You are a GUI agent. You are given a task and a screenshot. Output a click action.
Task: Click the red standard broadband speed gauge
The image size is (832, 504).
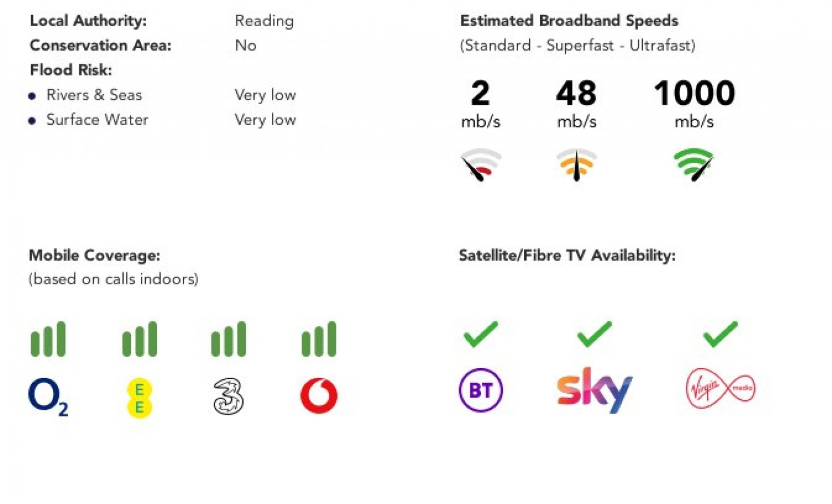coord(481,165)
